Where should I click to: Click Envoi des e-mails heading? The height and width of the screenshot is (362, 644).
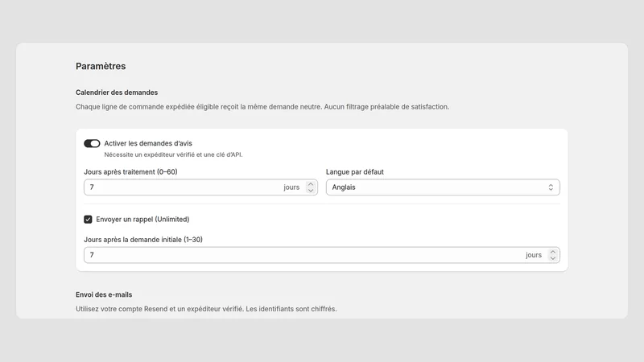click(104, 294)
